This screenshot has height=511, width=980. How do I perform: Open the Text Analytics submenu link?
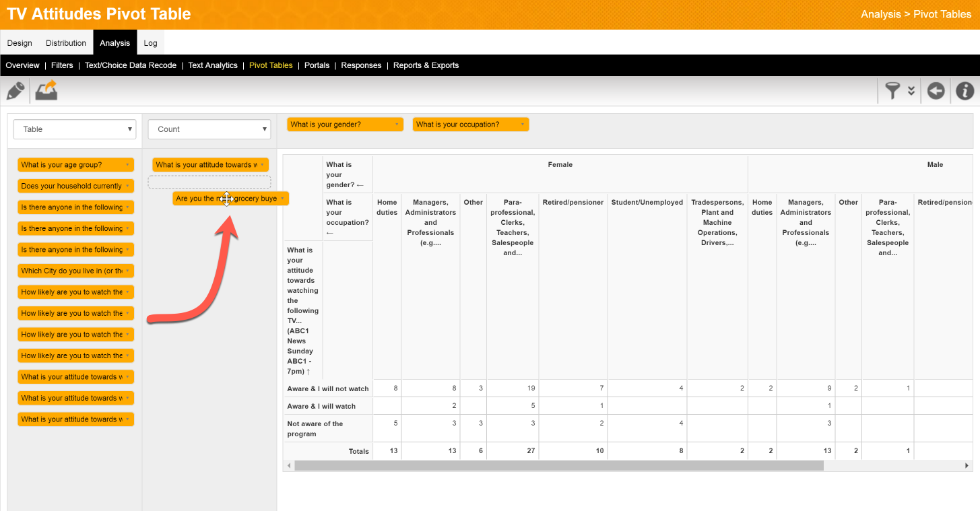[x=213, y=65]
